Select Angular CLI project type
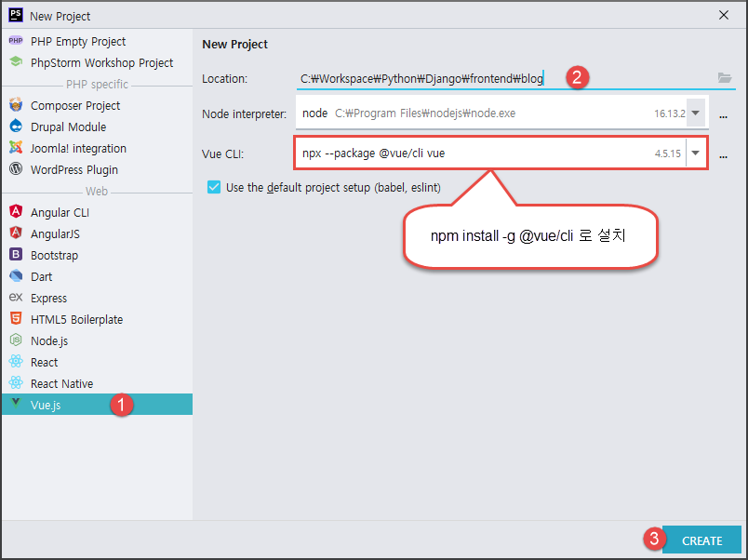This screenshot has height=560, width=748. pyautogui.click(x=97, y=212)
